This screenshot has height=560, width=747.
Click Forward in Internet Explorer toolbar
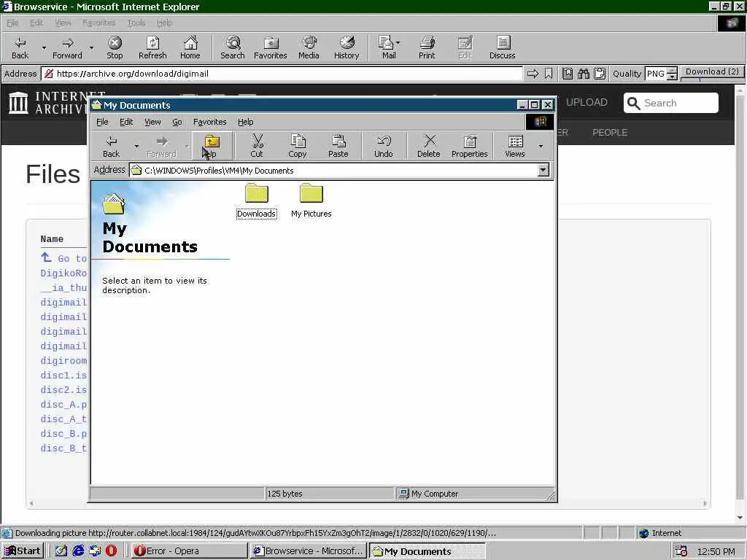click(x=67, y=47)
